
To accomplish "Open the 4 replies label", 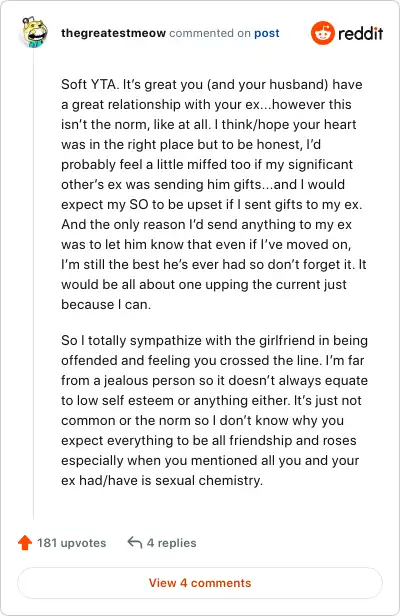I will click(x=171, y=543).
